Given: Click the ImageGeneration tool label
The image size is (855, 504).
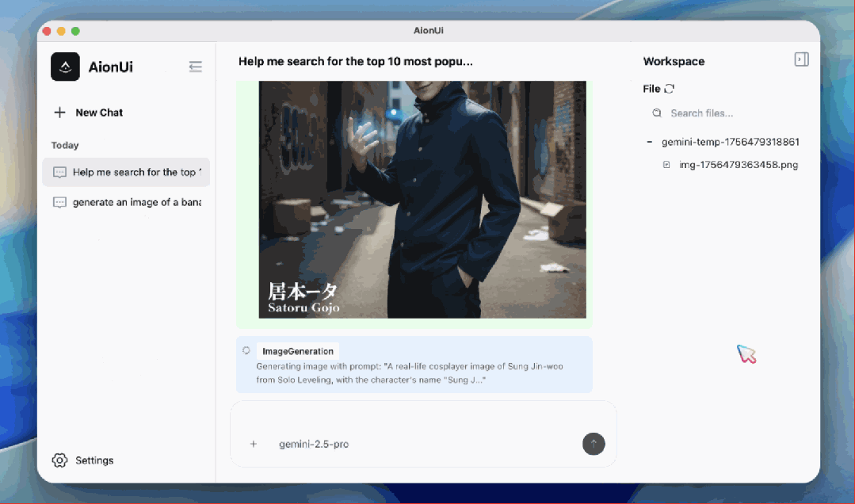Looking at the screenshot, I should (x=298, y=351).
